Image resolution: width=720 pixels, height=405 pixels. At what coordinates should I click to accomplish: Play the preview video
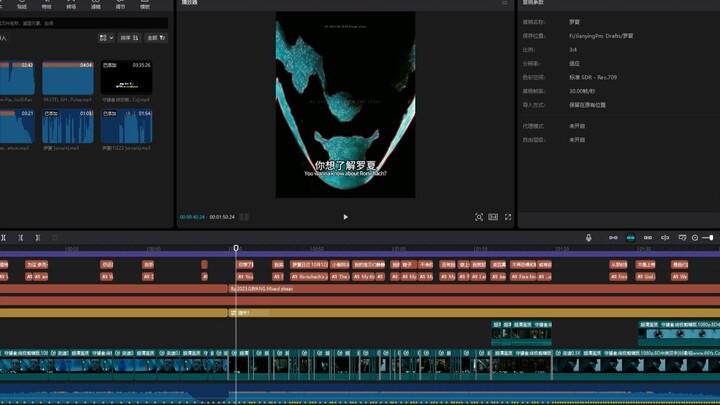pos(345,217)
